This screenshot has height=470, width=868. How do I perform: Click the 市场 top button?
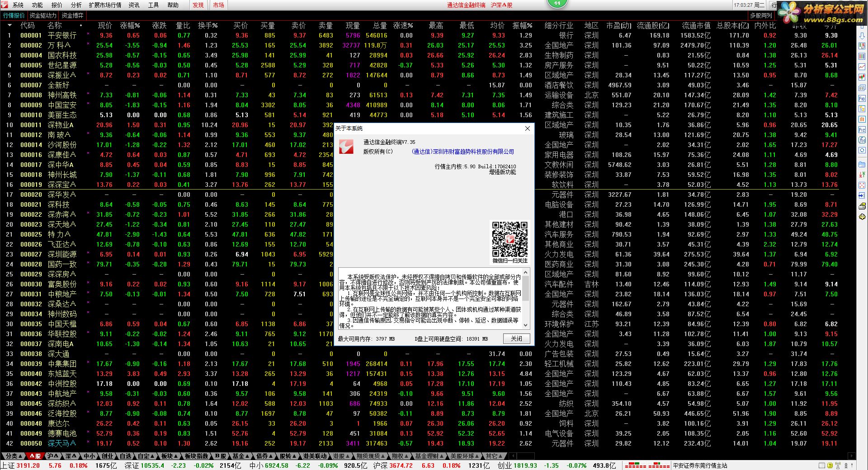[x=219, y=5]
